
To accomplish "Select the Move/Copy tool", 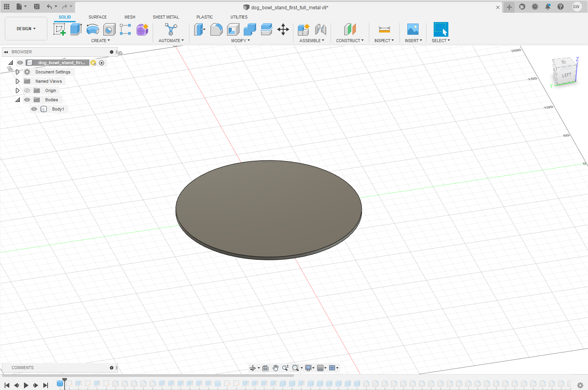I will tap(283, 29).
